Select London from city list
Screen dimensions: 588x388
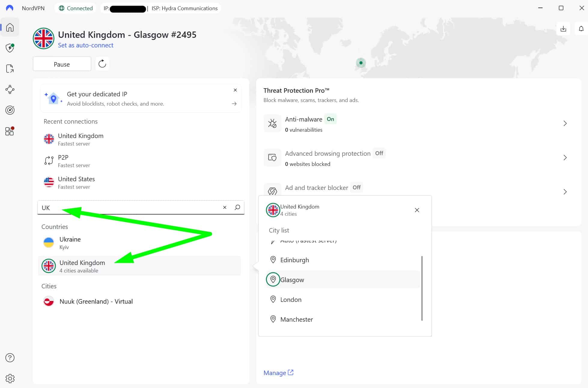343,299
